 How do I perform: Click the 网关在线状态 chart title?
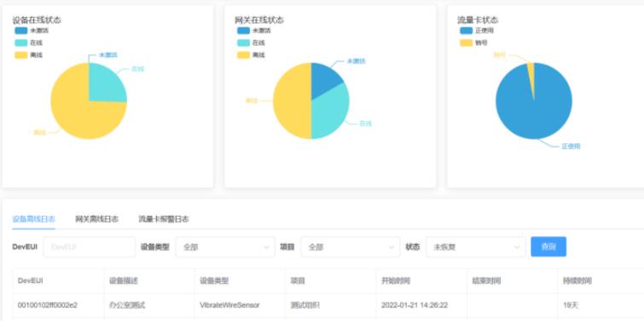click(259, 20)
